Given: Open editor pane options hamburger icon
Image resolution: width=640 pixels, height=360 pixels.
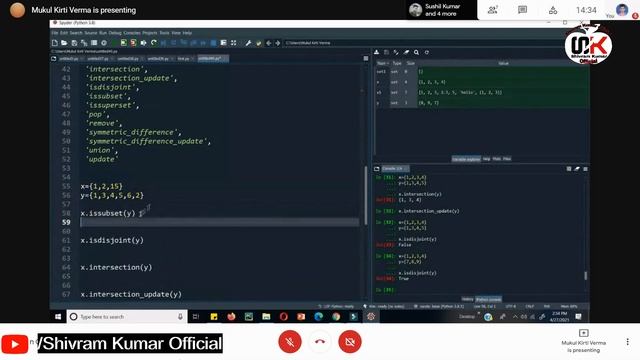Looking at the screenshot, I should [x=366, y=58].
